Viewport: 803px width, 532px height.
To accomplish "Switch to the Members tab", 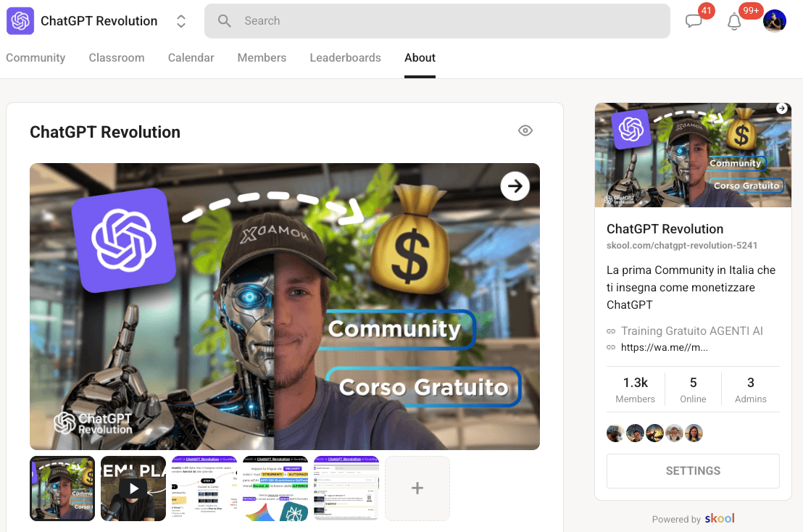I will pyautogui.click(x=262, y=58).
